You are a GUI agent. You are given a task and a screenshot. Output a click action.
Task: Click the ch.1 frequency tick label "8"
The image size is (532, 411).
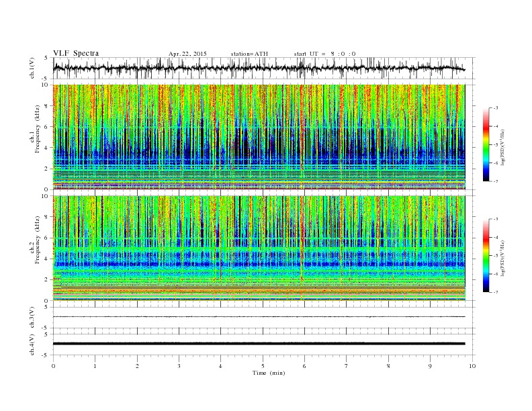point(47,106)
